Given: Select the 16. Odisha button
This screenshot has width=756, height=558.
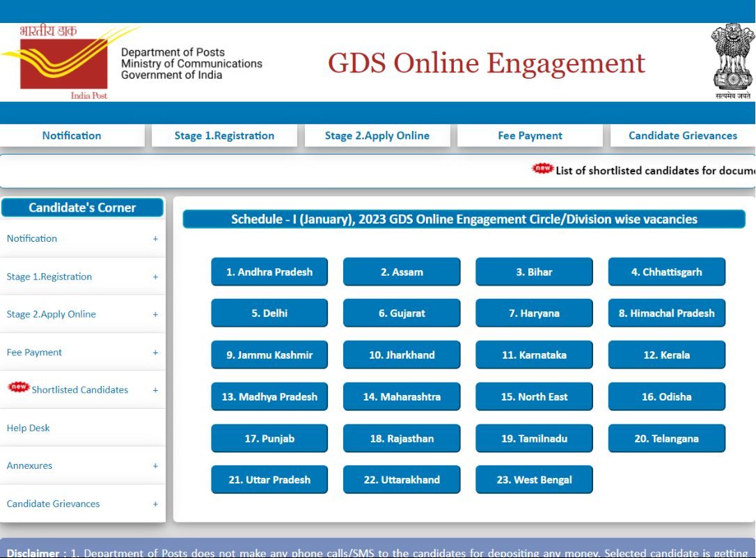Looking at the screenshot, I should [x=667, y=397].
